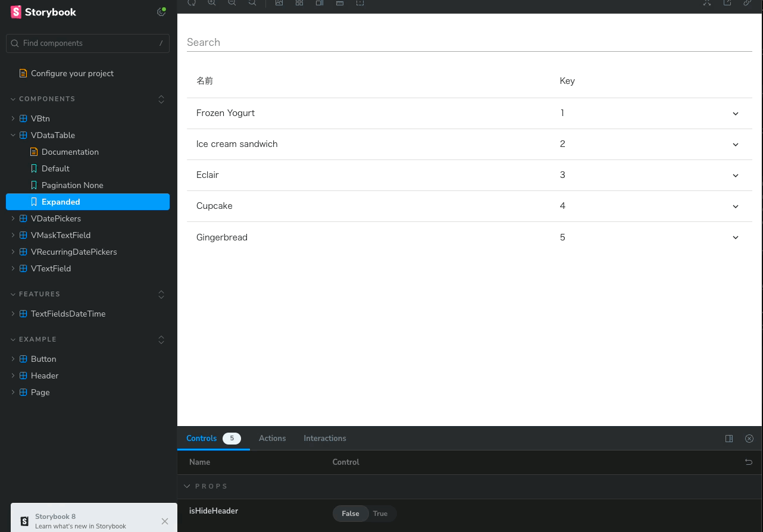Zoom out of the canvas

(x=232, y=4)
